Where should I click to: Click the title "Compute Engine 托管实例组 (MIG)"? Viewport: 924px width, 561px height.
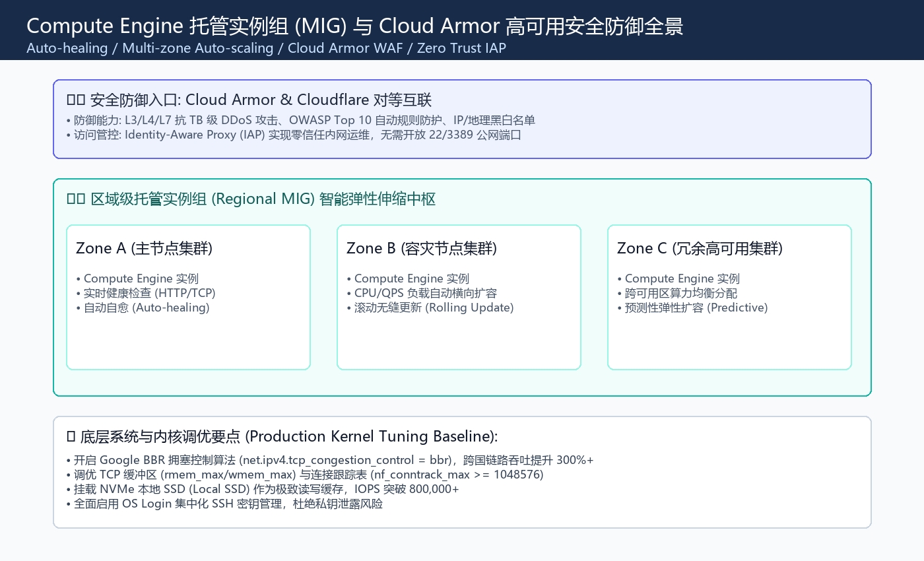click(x=355, y=26)
